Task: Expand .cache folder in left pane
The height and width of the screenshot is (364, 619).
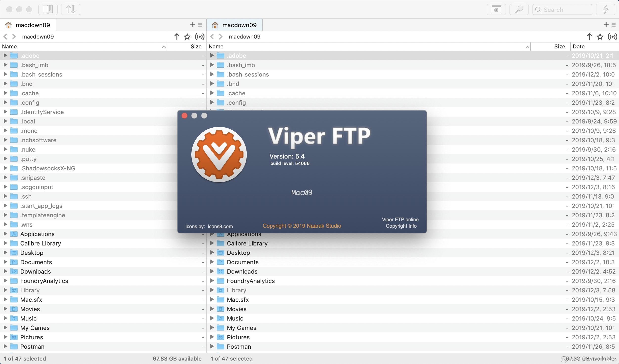Action: tap(5, 93)
